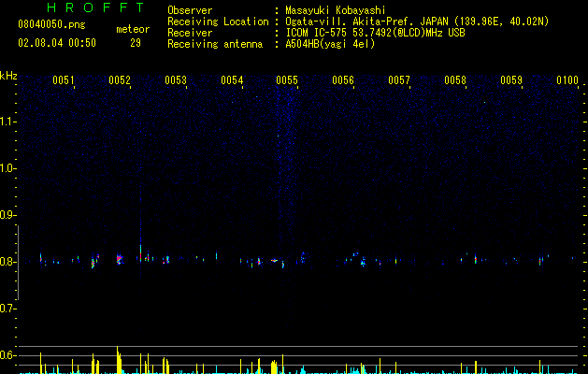Click the 'Receiving antenna' label
The image size is (588, 374).
(215, 44)
